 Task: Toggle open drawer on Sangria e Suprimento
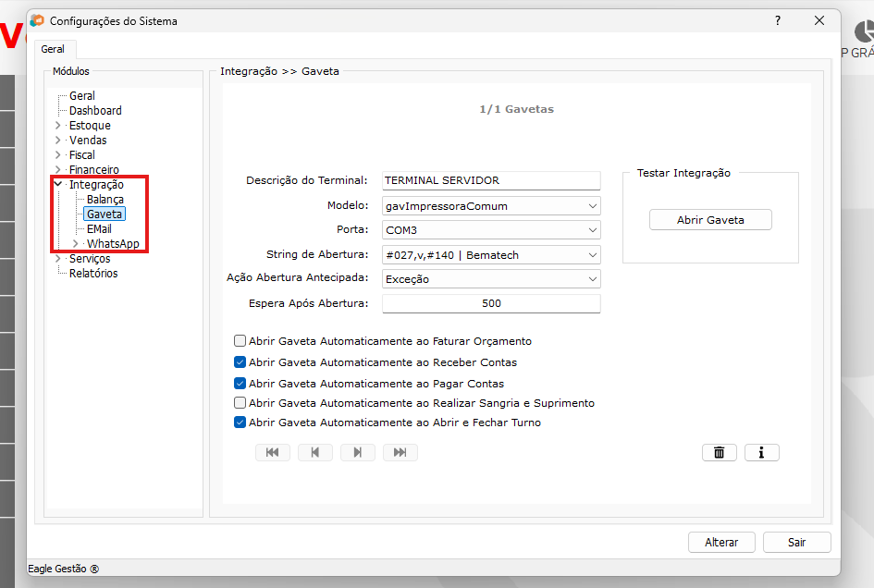pos(240,403)
